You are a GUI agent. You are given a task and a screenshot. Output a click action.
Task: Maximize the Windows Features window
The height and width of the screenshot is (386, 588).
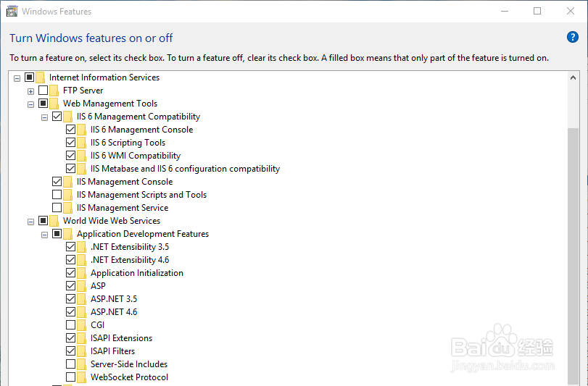[x=537, y=11]
